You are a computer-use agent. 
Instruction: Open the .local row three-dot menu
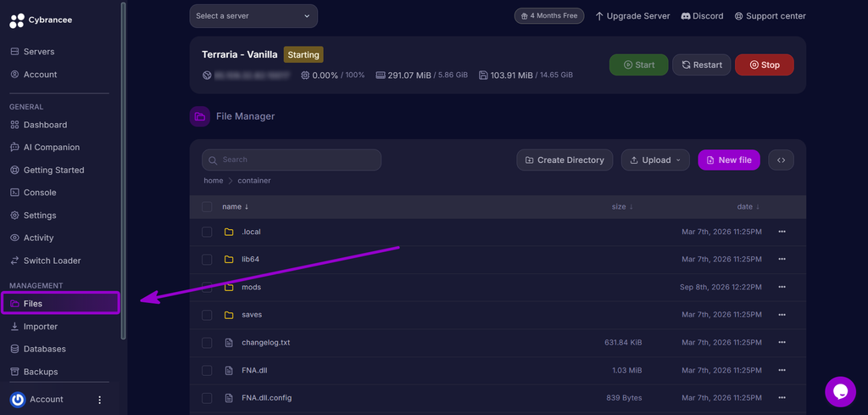(782, 232)
